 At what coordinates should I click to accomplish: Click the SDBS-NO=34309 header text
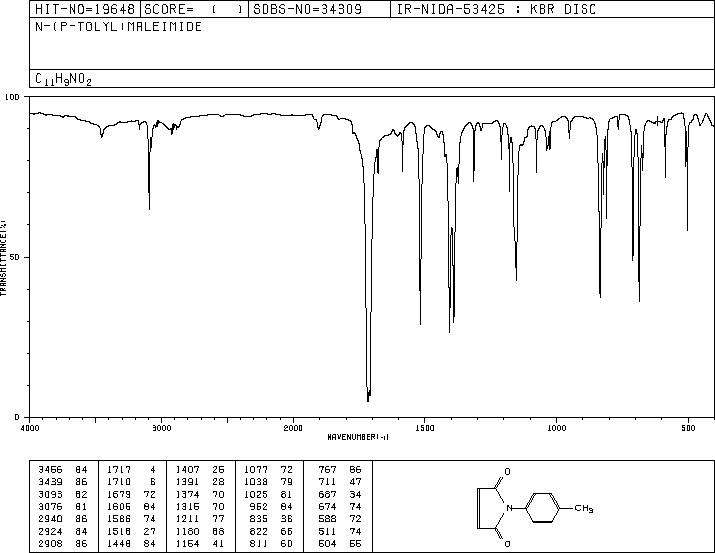point(307,9)
